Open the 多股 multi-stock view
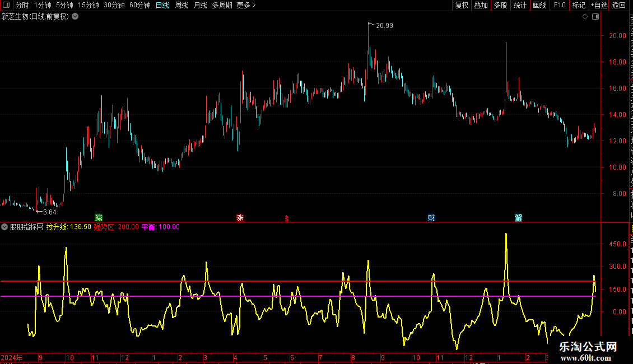The width and height of the screenshot is (633, 364). pos(500,5)
